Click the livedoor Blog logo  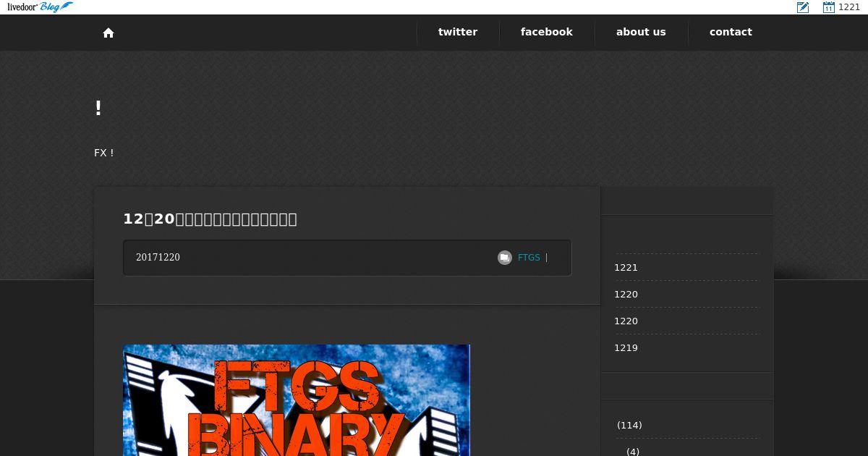[x=40, y=7]
